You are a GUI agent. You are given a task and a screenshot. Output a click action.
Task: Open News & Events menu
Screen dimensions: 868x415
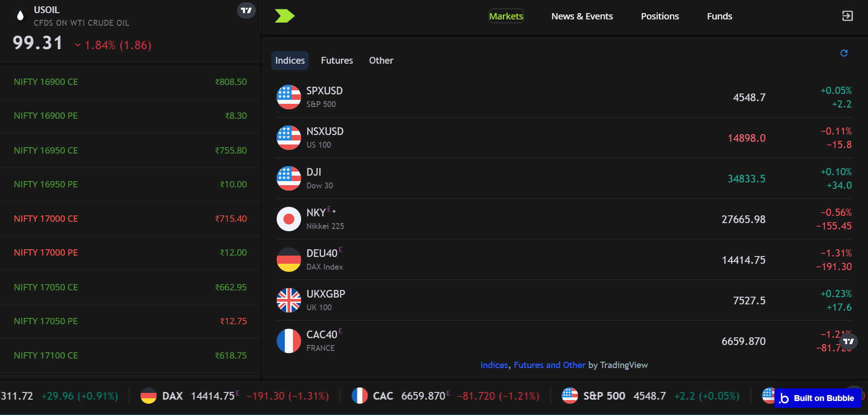(582, 16)
